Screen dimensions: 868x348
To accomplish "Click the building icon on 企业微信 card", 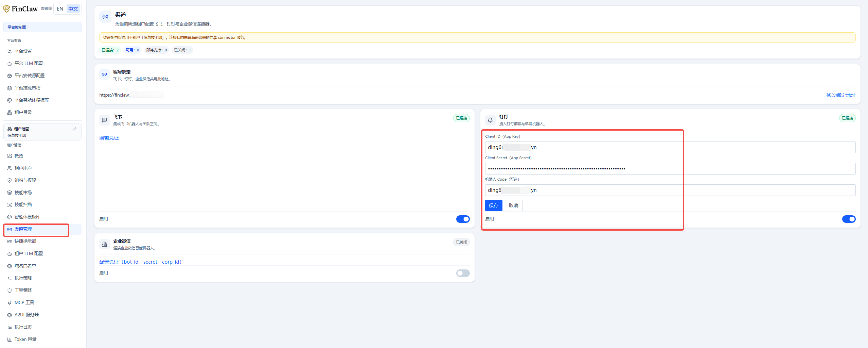I will [x=104, y=244].
